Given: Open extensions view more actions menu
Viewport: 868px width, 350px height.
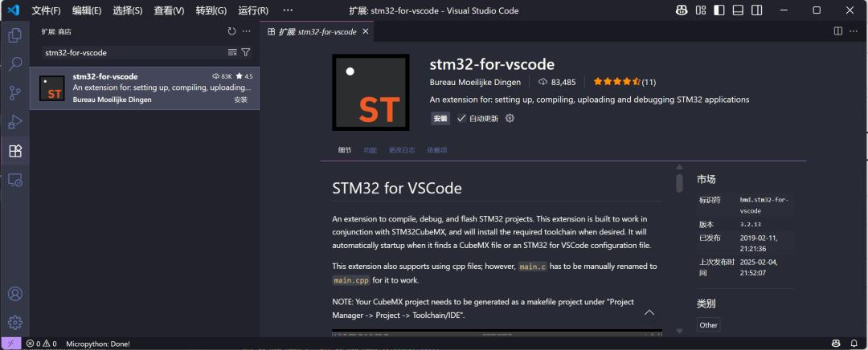Looking at the screenshot, I should [247, 31].
